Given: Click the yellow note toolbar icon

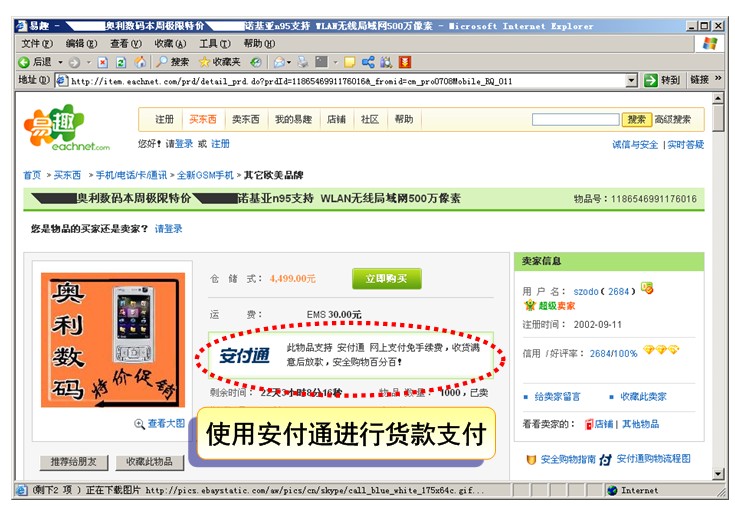Looking at the screenshot, I should (x=350, y=62).
